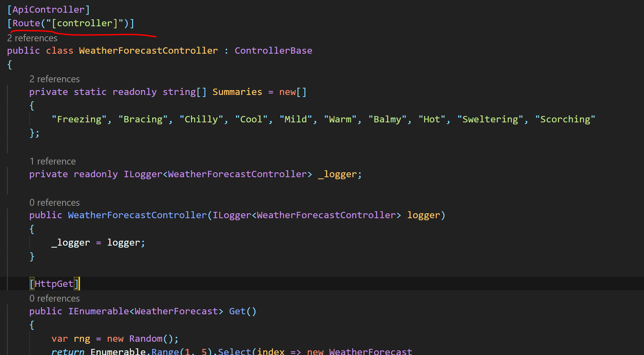644x355 pixels.
Task: Click the Random constructor call
Action: (x=146, y=339)
